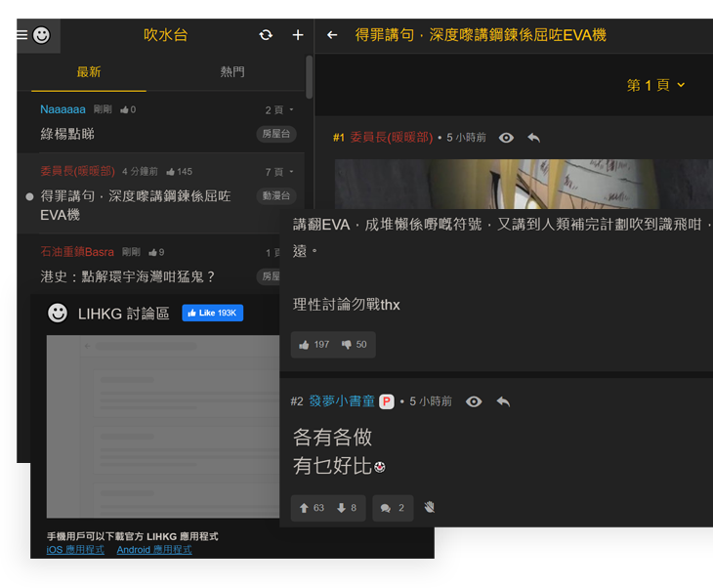This screenshot has height=588, width=713.
Task: Click the 吹水台 channel title
Action: (165, 35)
